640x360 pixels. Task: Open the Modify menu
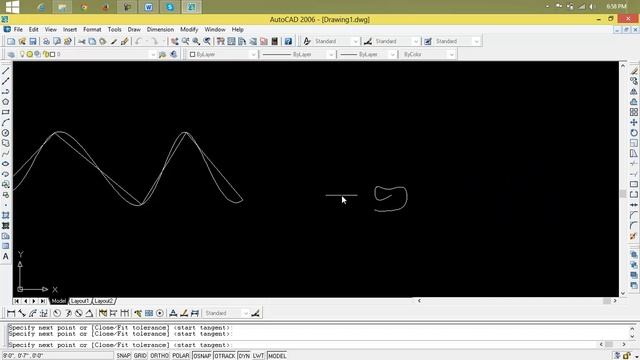[189, 29]
